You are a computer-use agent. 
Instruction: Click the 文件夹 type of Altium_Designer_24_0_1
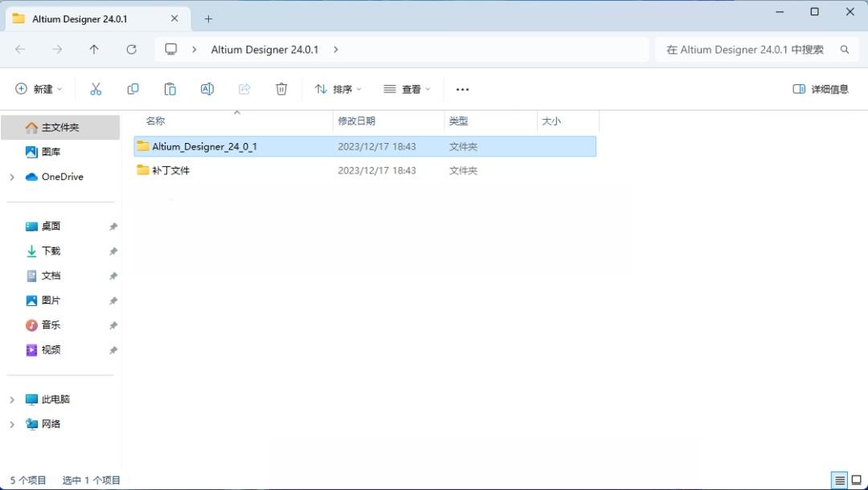pyautogui.click(x=464, y=146)
